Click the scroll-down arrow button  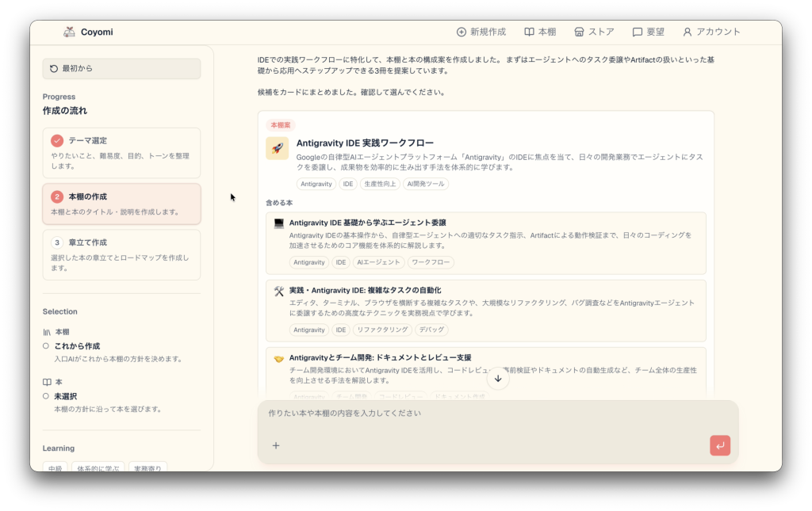tap(498, 379)
